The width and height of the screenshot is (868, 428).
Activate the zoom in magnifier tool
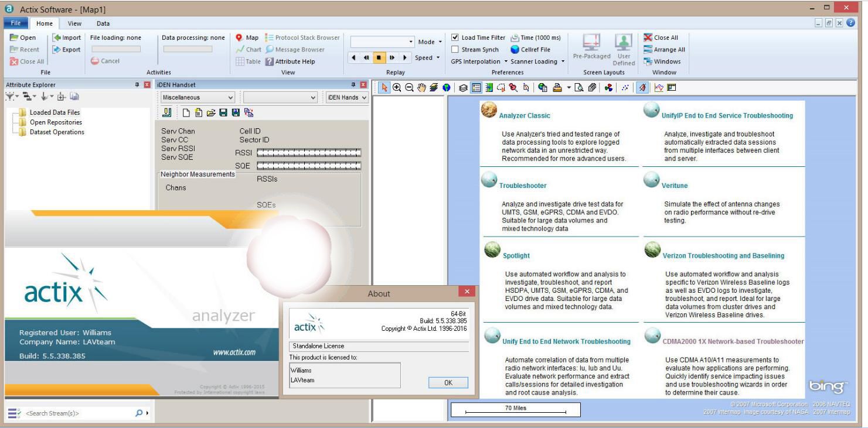pyautogui.click(x=397, y=88)
